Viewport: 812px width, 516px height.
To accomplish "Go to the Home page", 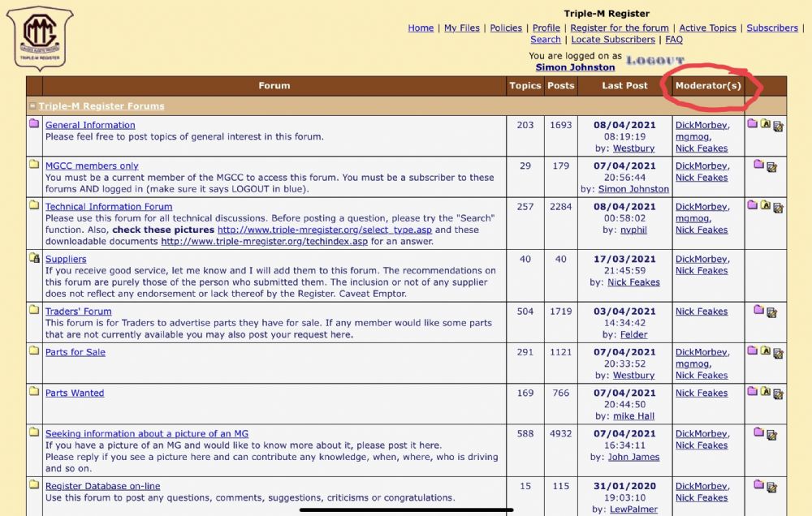I will point(421,28).
